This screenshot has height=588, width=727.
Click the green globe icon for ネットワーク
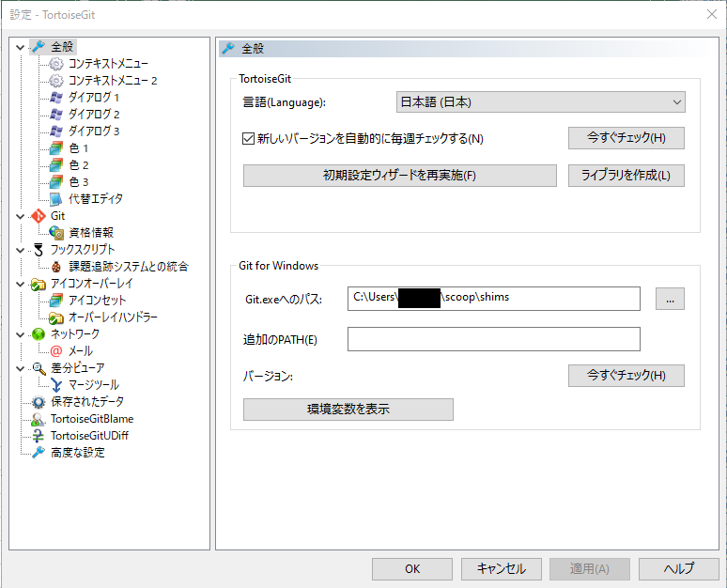39,333
